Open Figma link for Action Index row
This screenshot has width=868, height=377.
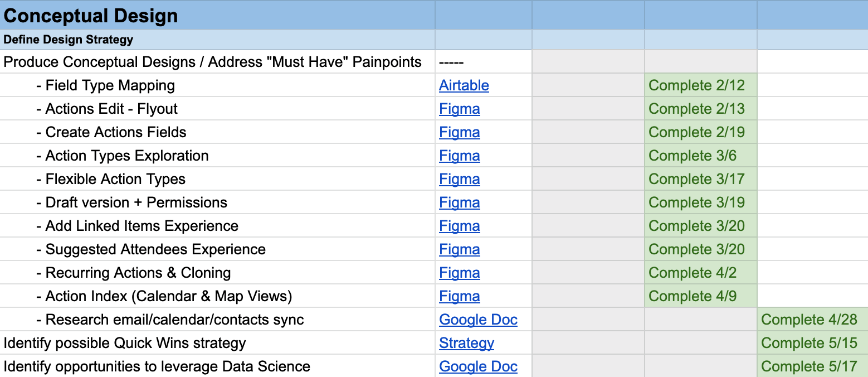click(459, 296)
